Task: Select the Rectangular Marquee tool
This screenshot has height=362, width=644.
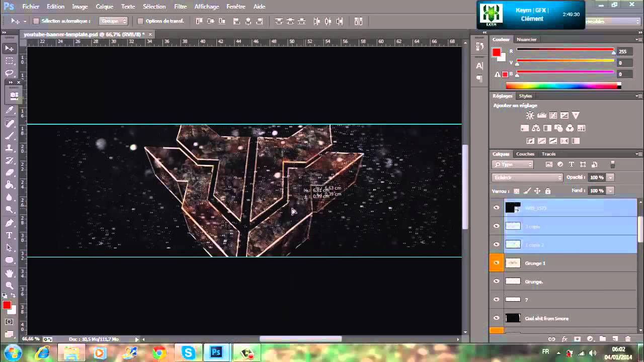Action: 10,61
